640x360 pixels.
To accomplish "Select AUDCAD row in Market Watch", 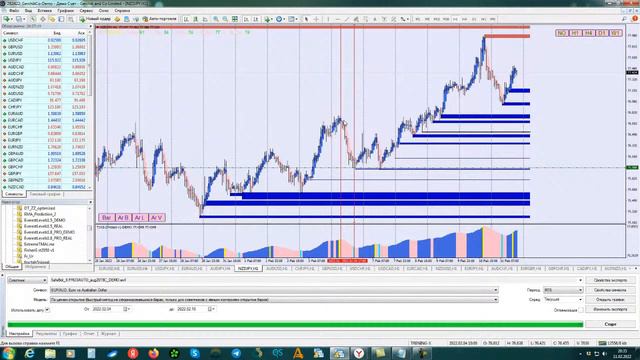I will tap(45, 67).
